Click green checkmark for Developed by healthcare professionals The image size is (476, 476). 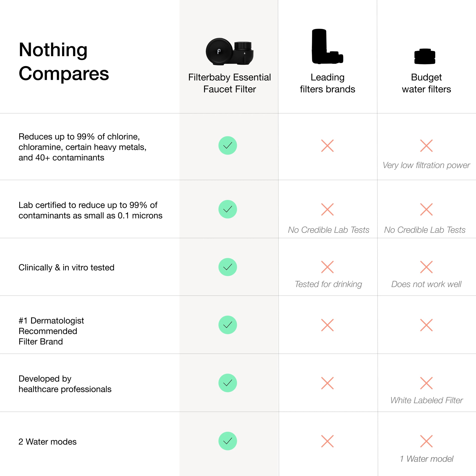click(228, 383)
